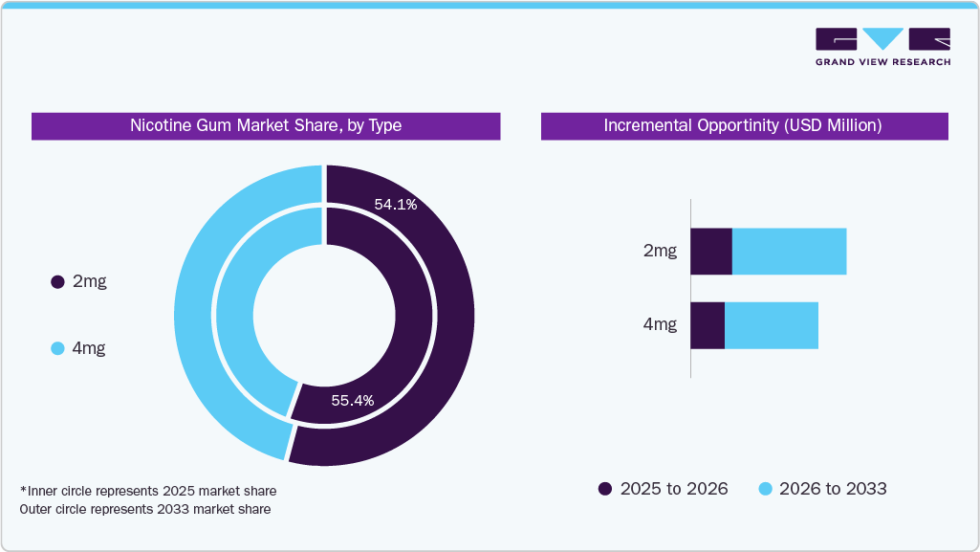
Task: Click the outer circle 2033 footnote
Action: pos(145,509)
